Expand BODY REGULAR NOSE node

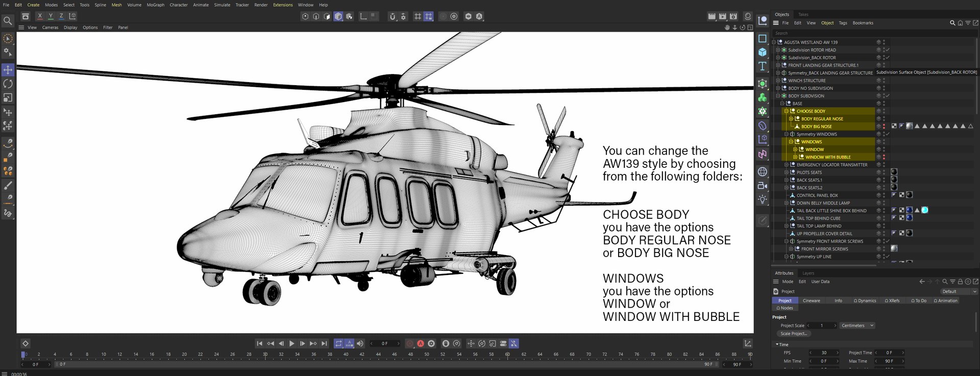click(791, 119)
